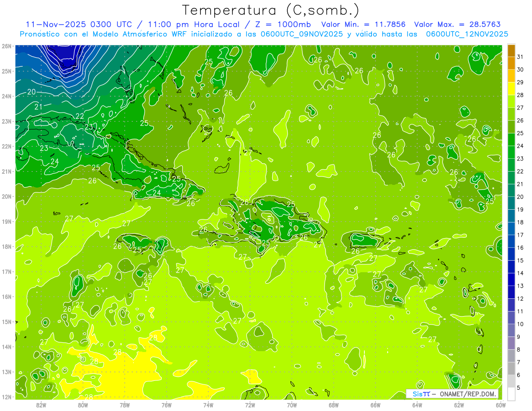Click legend value 13
532x411 pixels.
[520, 286]
